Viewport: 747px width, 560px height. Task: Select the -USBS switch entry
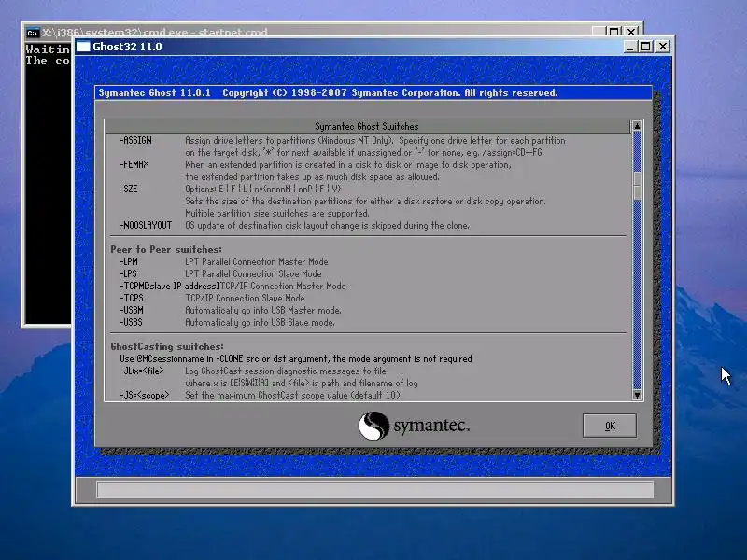coord(131,322)
